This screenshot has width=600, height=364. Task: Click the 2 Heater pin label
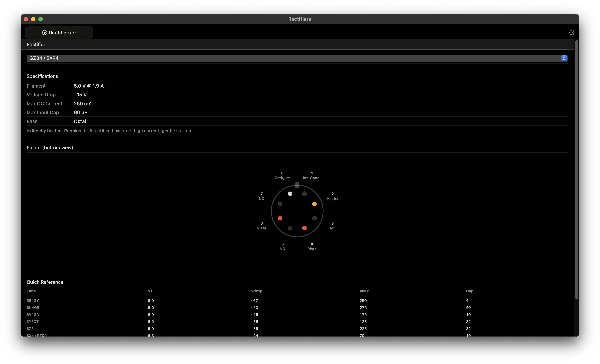coord(332,196)
